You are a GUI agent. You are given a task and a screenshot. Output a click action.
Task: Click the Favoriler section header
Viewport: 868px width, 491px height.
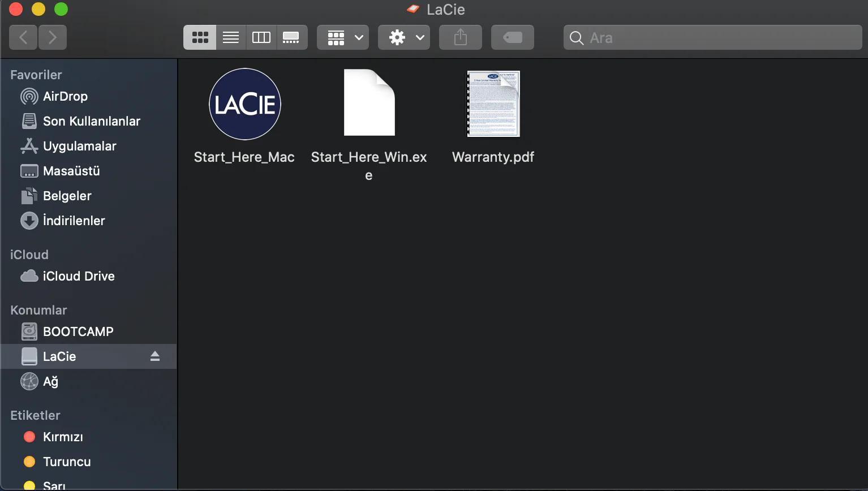[36, 75]
